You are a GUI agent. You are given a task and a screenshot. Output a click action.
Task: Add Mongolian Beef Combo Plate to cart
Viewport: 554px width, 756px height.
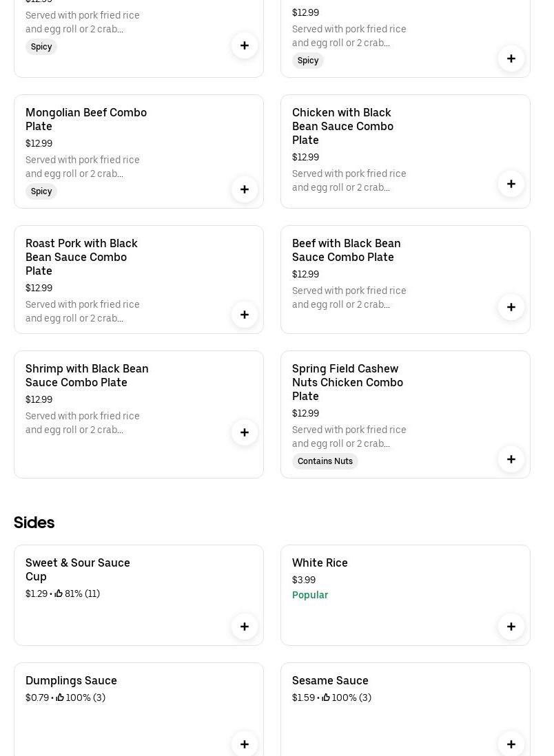click(245, 189)
